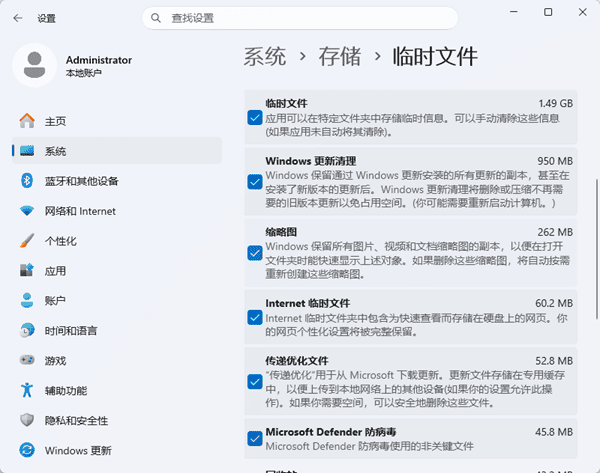Open 辅助功能 settings category
600x473 pixels.
pos(117,390)
